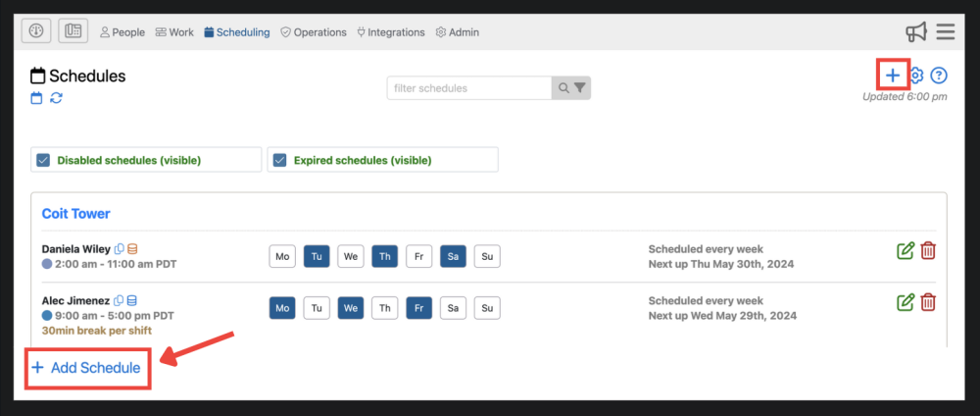
Task: Edit Daniela Wiley's schedule
Action: pyautogui.click(x=906, y=250)
